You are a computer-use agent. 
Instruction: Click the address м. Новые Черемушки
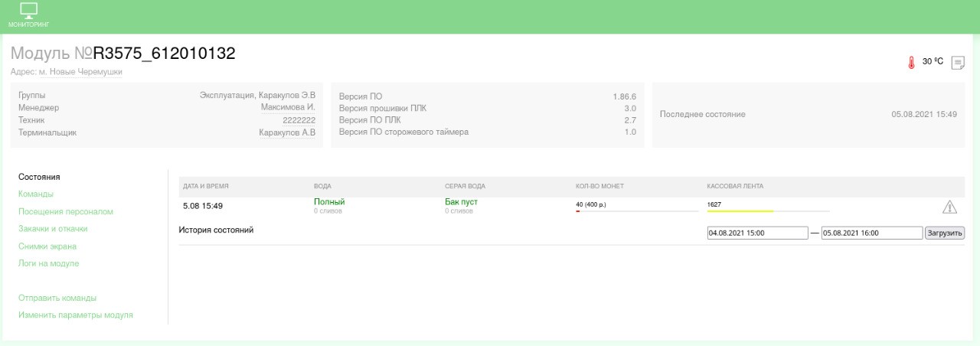[x=80, y=72]
